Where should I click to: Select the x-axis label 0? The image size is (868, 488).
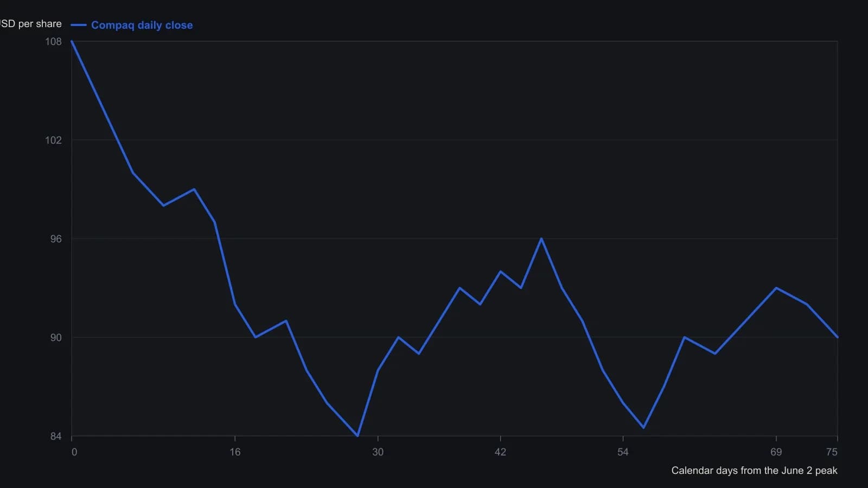(74, 452)
